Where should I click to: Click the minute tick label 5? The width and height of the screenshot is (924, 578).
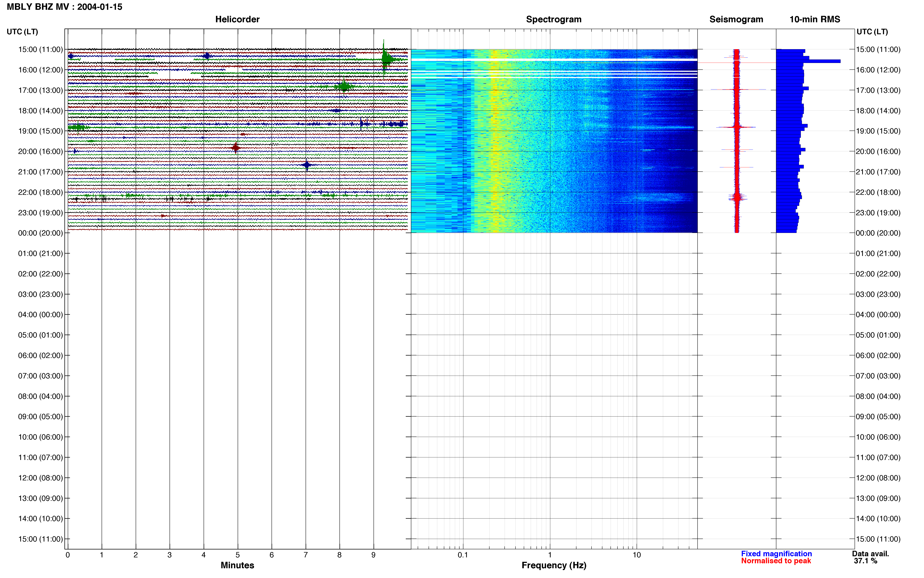pos(238,555)
